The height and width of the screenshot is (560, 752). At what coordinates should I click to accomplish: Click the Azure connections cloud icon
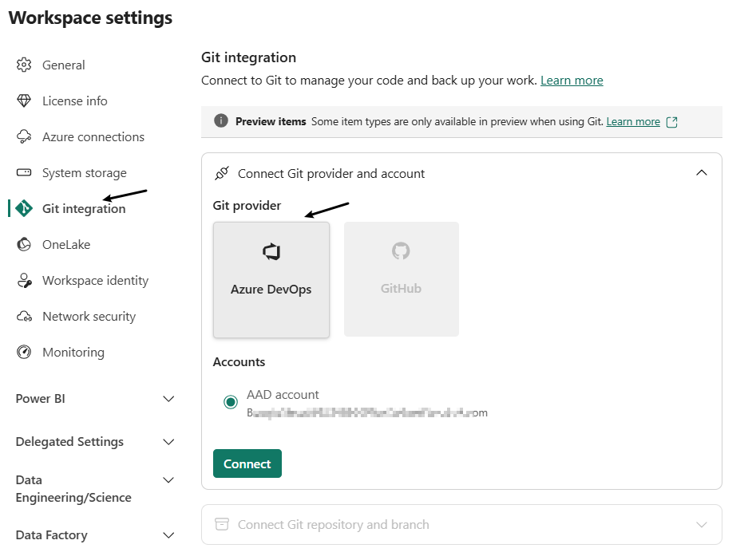point(24,136)
